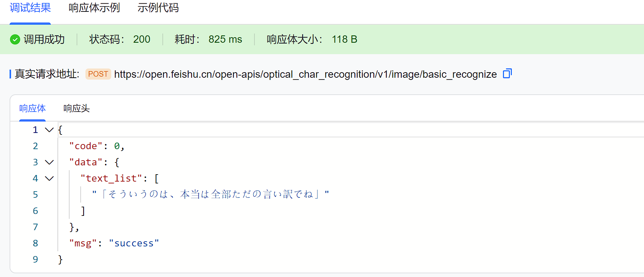Click the feishu basic_recognize request URL
The height and width of the screenshot is (277, 644).
pos(306,74)
